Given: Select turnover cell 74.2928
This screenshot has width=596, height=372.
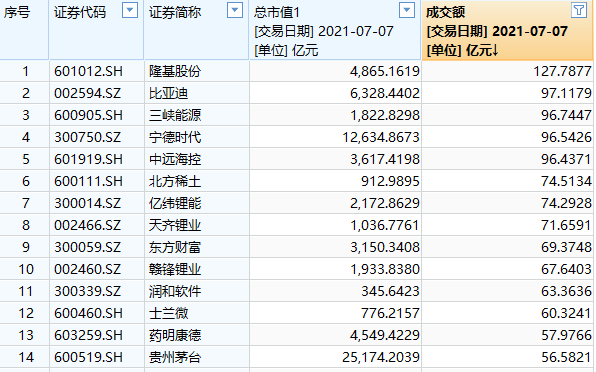Looking at the screenshot, I should [507, 203].
